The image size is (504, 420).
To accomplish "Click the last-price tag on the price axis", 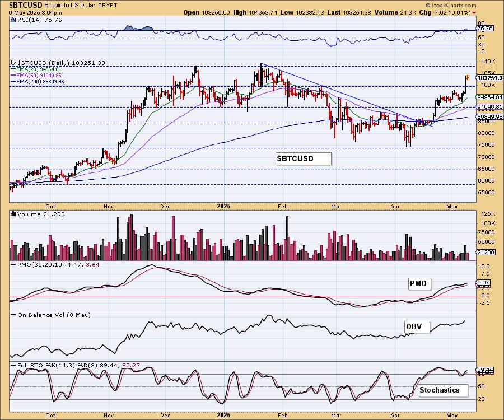I will click(x=490, y=78).
